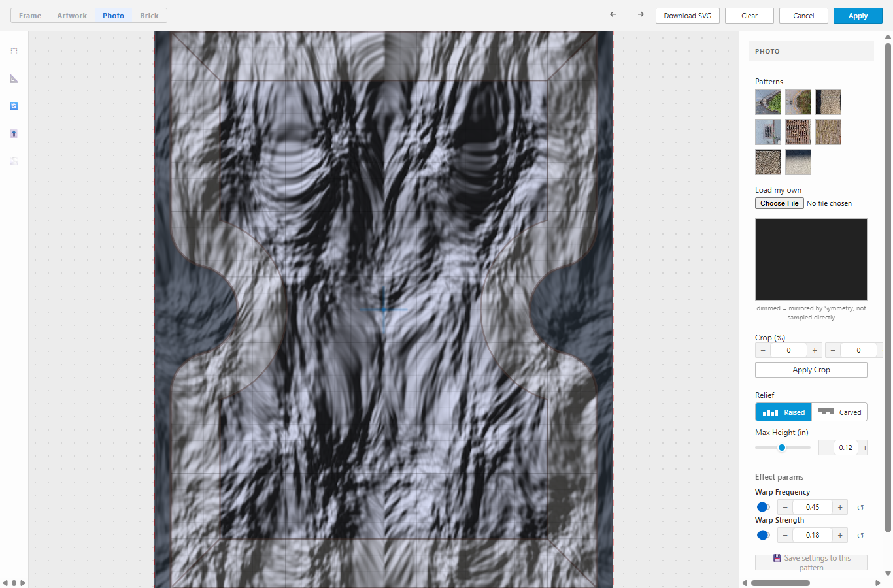Increase Max Height with plus button
Screen dimensions: 893x588
point(864,448)
